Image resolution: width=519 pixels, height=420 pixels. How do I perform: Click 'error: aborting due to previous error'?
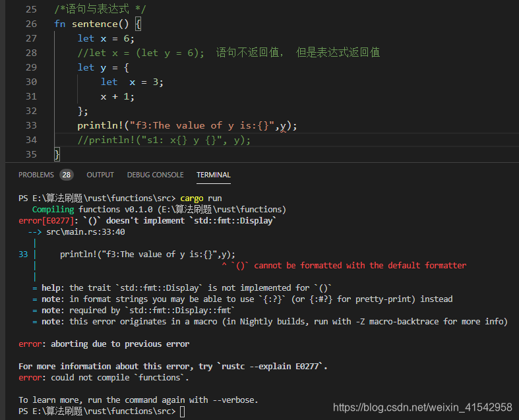(x=104, y=344)
